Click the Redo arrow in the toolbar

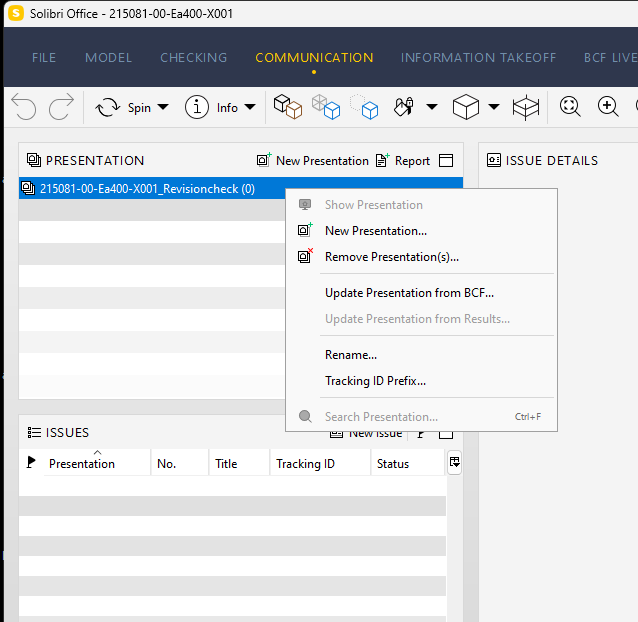pos(61,107)
